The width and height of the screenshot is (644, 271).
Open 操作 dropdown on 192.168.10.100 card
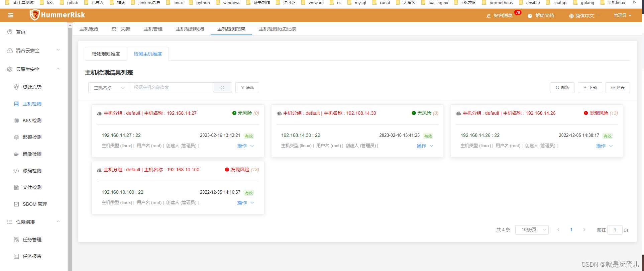[x=246, y=203]
